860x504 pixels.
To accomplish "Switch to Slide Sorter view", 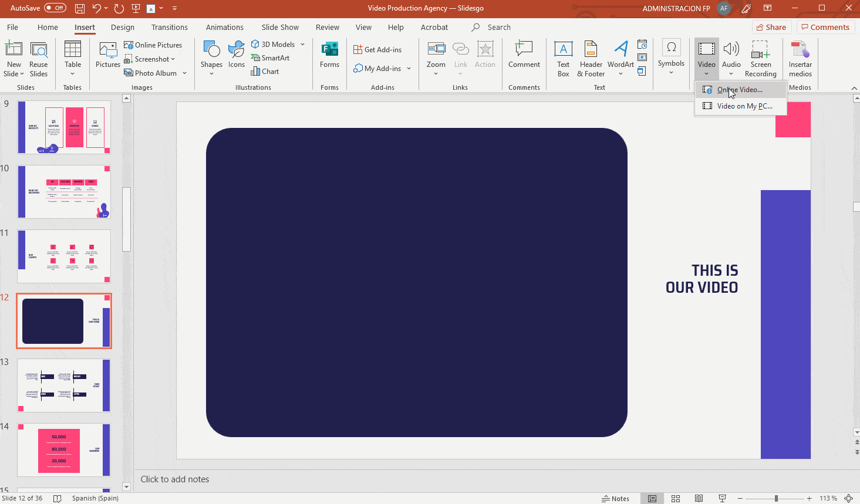I will pyautogui.click(x=676, y=499).
